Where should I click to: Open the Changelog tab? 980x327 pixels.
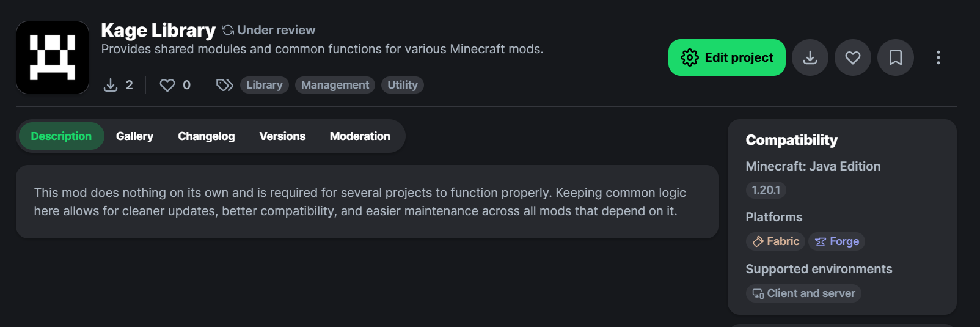coord(206,136)
